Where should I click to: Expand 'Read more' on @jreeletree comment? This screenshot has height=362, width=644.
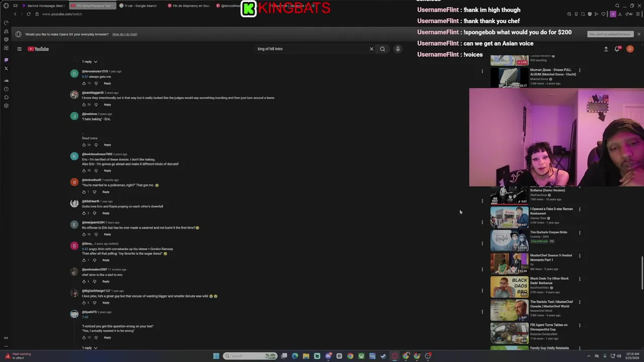tap(90, 138)
